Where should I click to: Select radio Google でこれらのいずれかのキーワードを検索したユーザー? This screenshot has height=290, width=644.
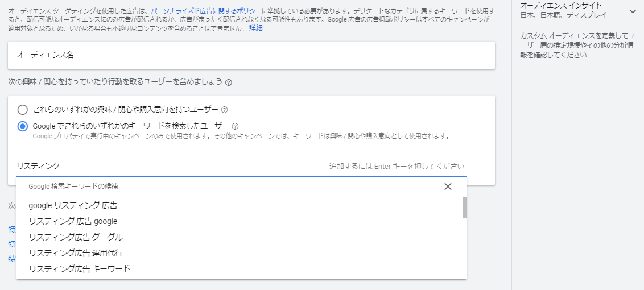tap(23, 126)
